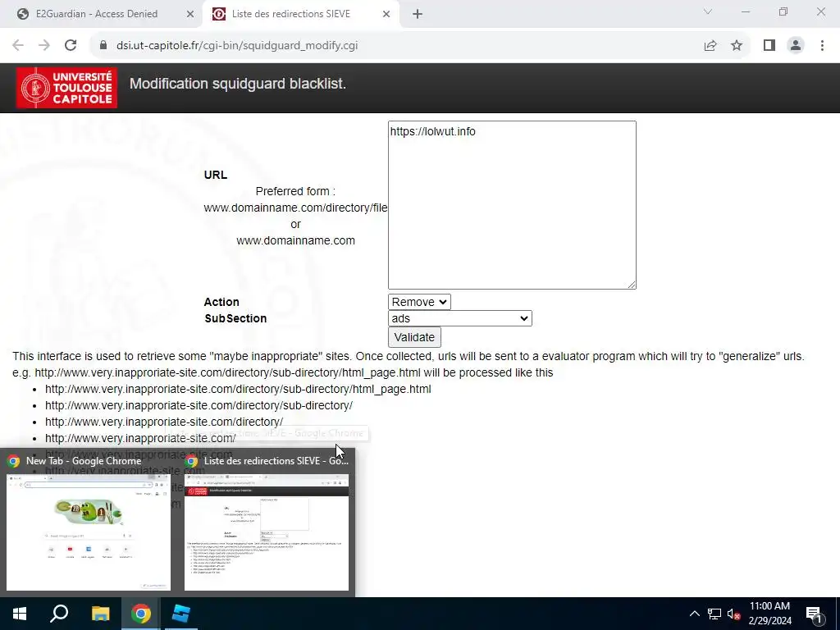The image size is (840, 630).
Task: Click the blue app icon on taskbar
Action: pyautogui.click(x=180, y=614)
